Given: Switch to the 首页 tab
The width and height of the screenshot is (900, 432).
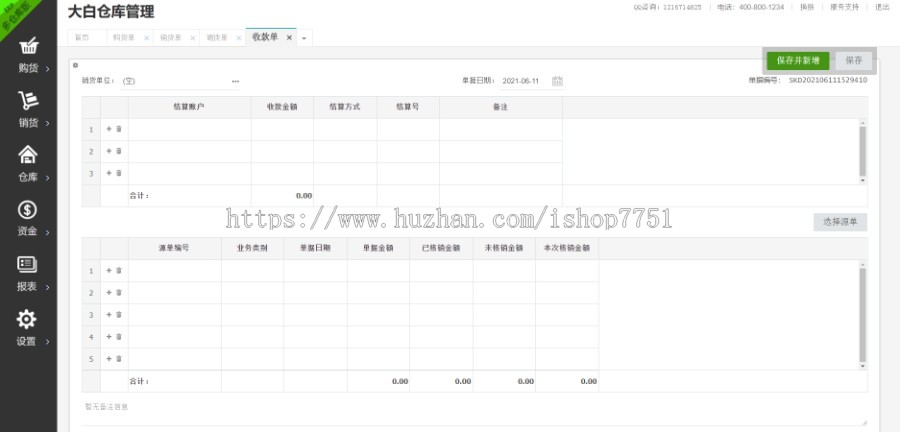Looking at the screenshot, I should click(82, 38).
